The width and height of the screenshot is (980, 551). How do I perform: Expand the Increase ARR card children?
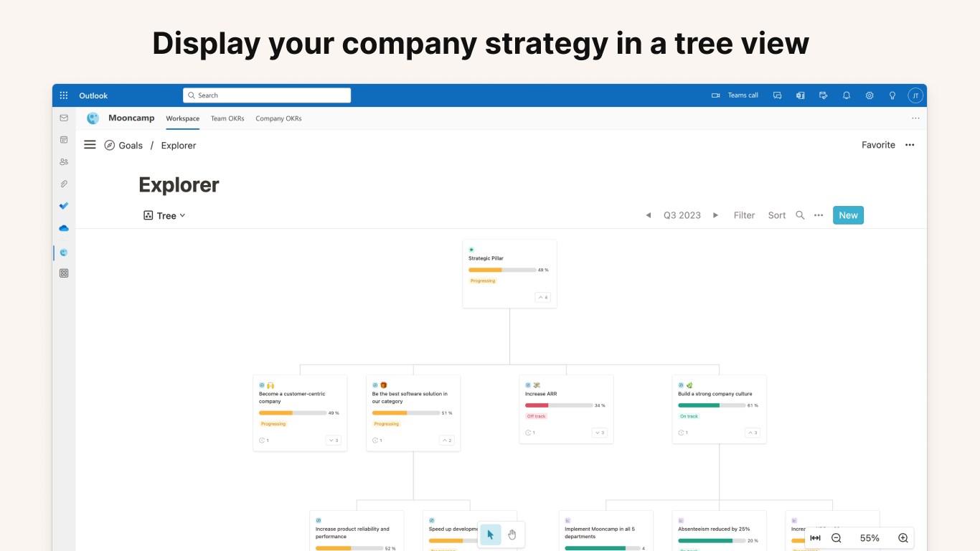tap(600, 433)
